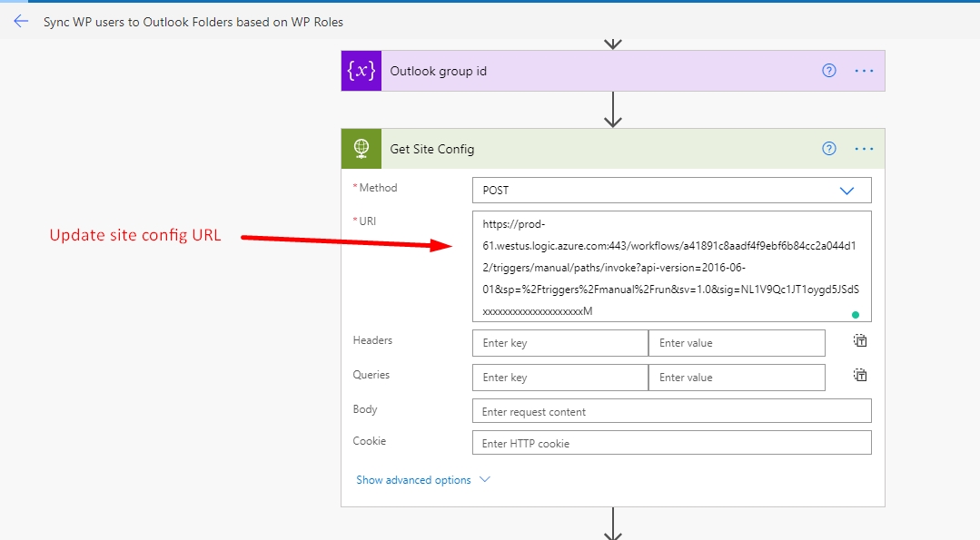Screen dimensions: 980x540
Task: Click the Headers Enter key field
Action: pos(560,343)
